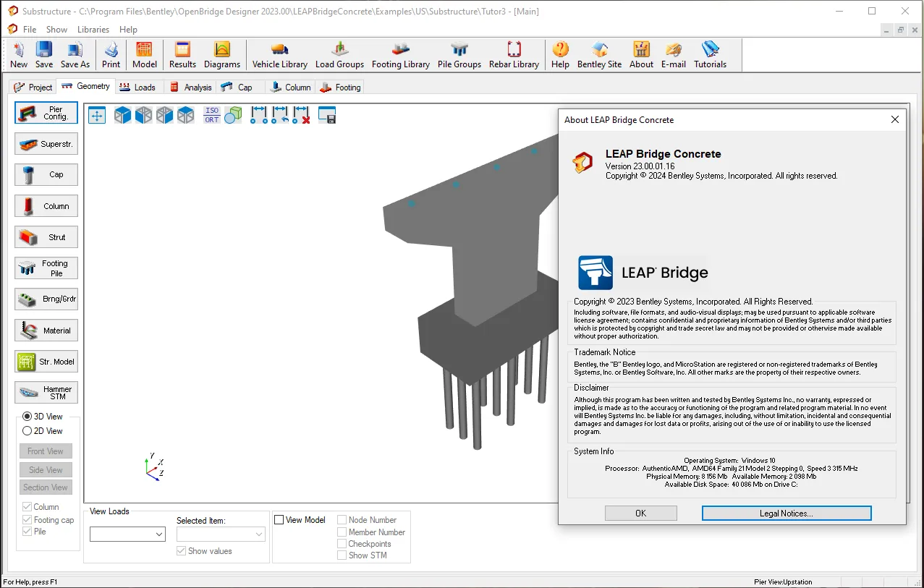This screenshot has width=924, height=588.
Task: Open the Hammer STM sidebar button
Action: pos(46,392)
